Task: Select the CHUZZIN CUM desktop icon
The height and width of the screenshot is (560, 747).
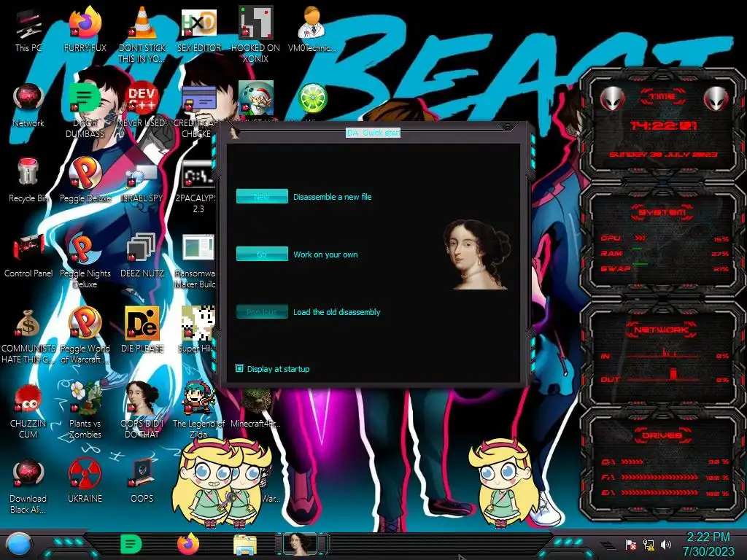Action: [x=28, y=411]
